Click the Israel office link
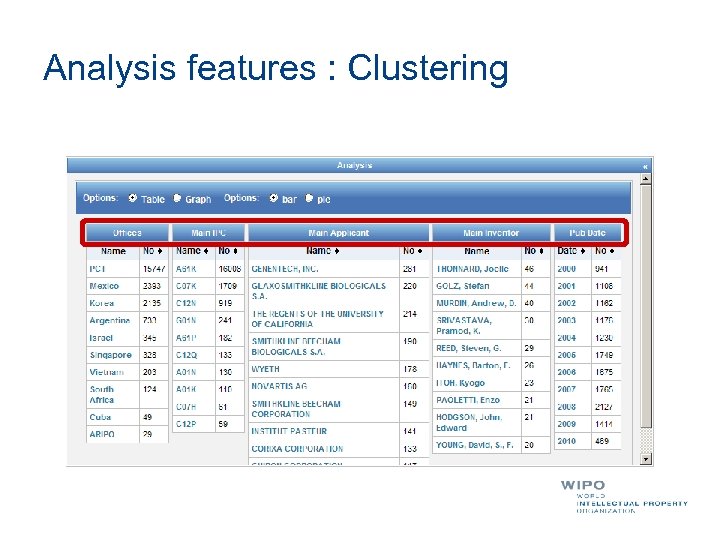Viewport: 720px width, 540px height. coord(101,338)
